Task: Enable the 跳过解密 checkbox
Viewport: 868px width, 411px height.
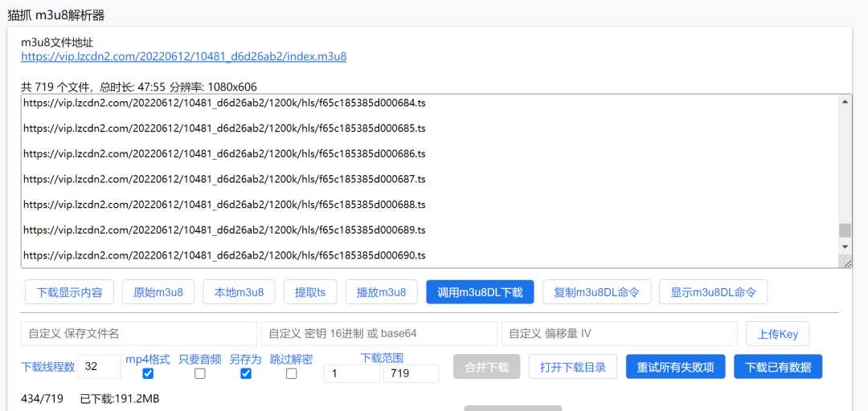Action: tap(291, 373)
